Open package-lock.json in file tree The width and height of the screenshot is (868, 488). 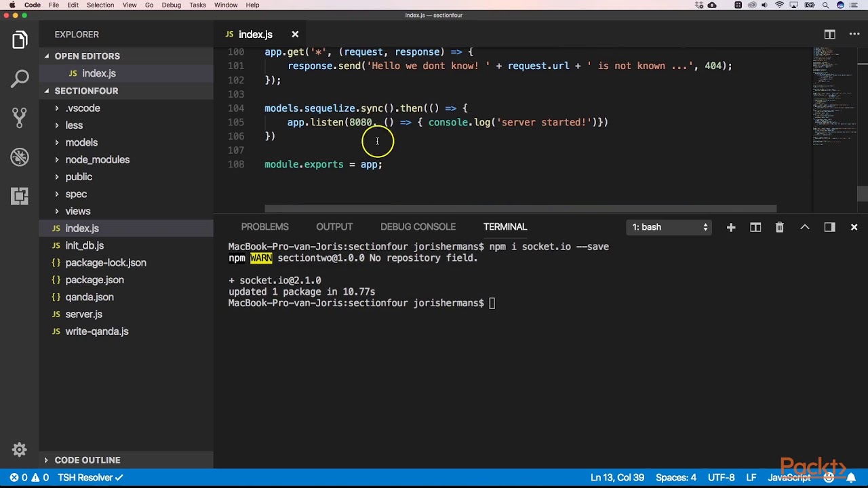tap(105, 263)
